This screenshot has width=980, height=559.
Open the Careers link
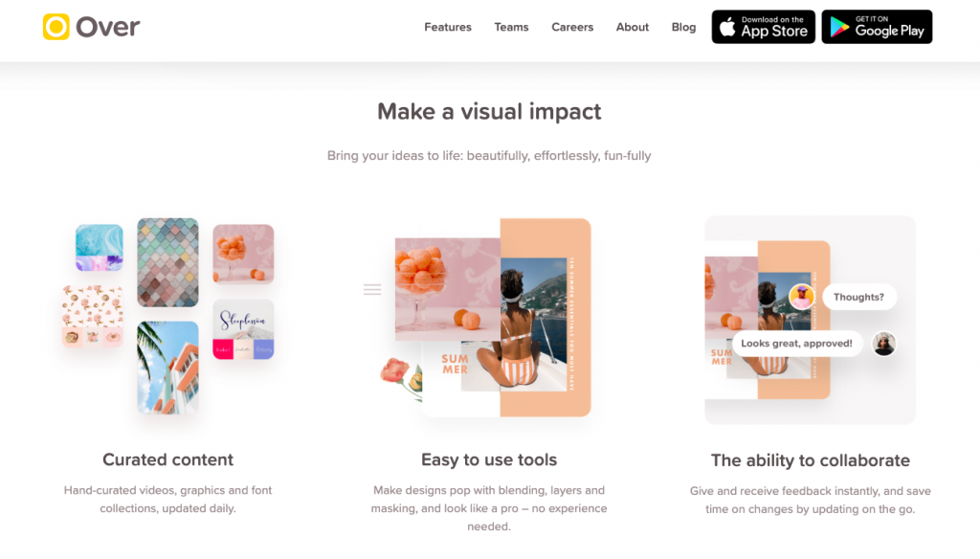pyautogui.click(x=572, y=27)
